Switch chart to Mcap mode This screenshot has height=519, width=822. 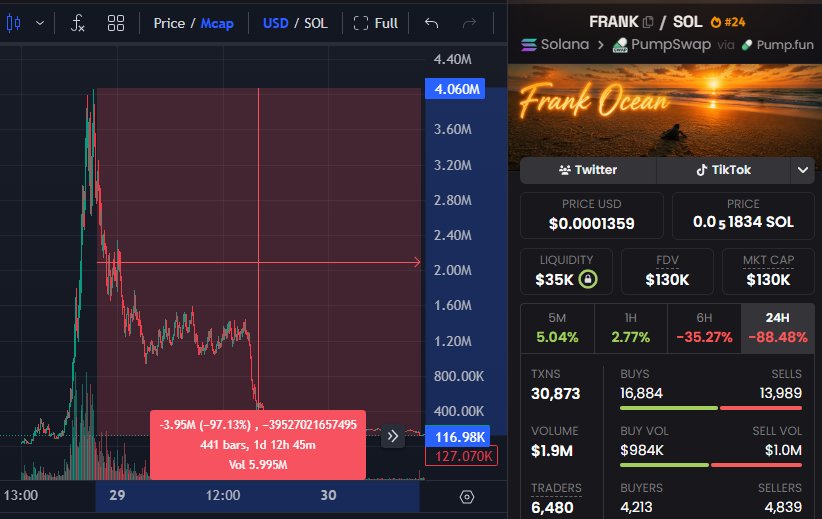pyautogui.click(x=217, y=23)
